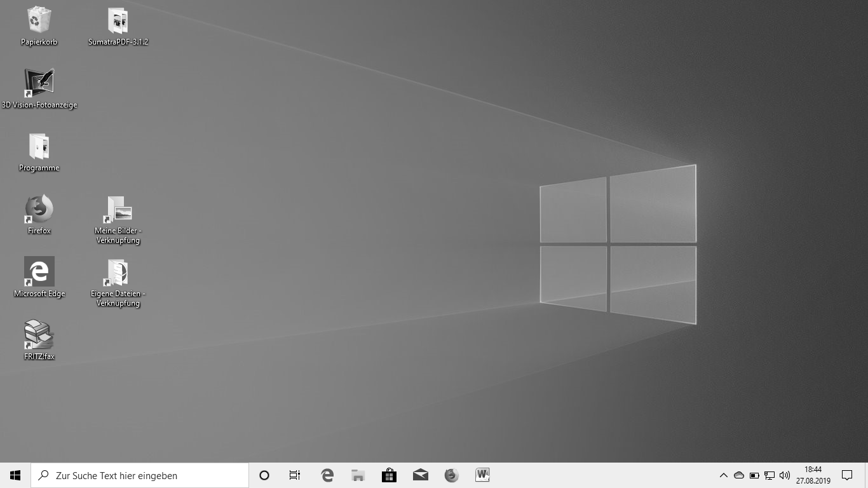Click the network status tray icon
The width and height of the screenshot is (868, 488).
(x=770, y=475)
